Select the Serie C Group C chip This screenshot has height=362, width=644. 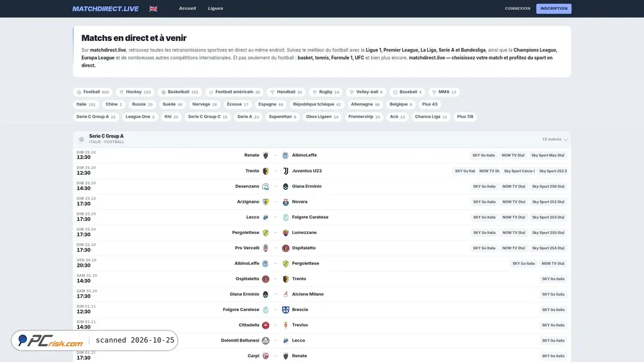coord(207,116)
